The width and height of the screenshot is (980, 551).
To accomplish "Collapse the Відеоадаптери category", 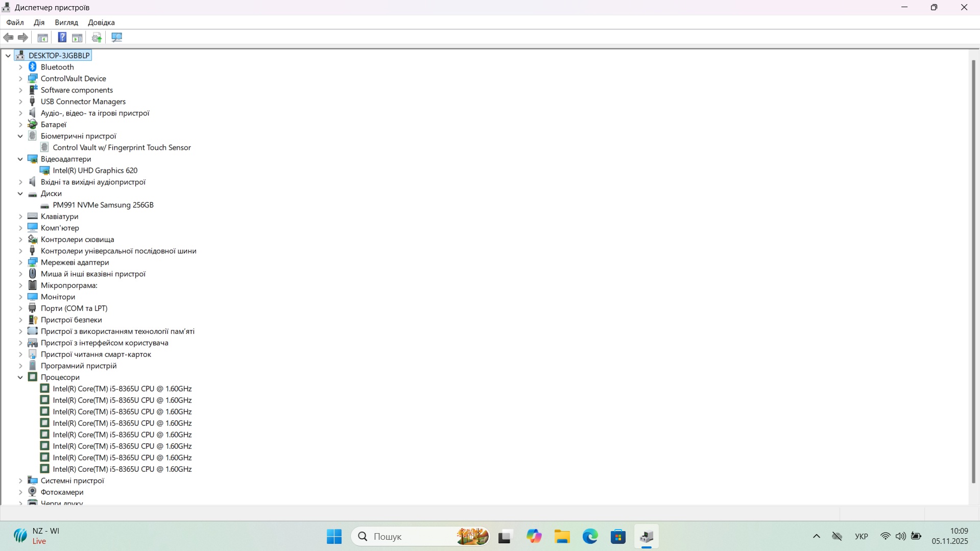I will click(x=20, y=159).
